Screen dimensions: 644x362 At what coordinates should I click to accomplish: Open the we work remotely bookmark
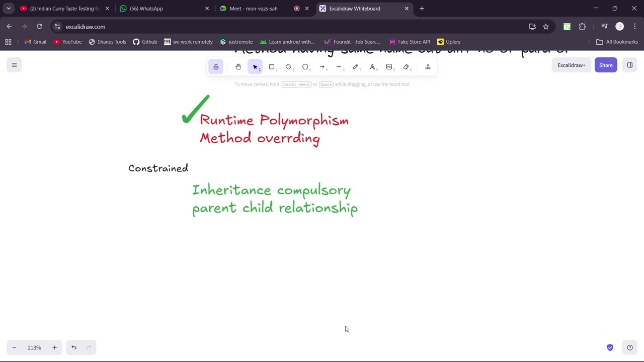(x=188, y=42)
